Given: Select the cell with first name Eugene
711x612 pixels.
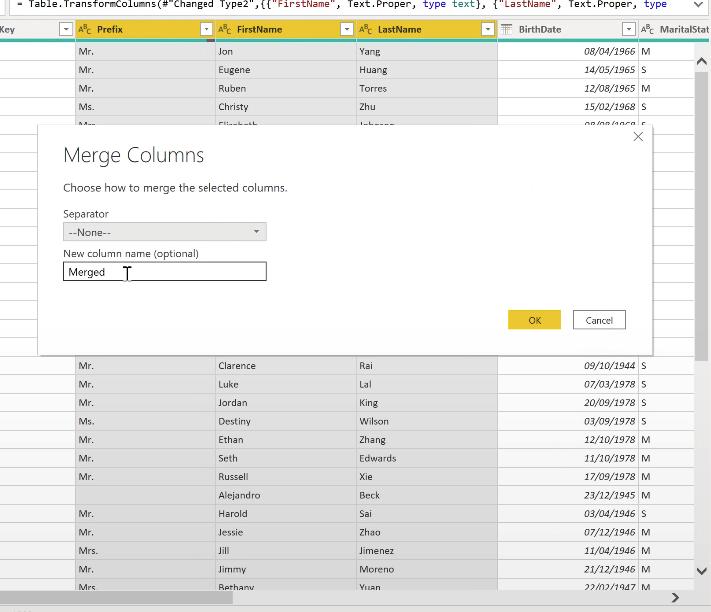Looking at the screenshot, I should [286, 70].
